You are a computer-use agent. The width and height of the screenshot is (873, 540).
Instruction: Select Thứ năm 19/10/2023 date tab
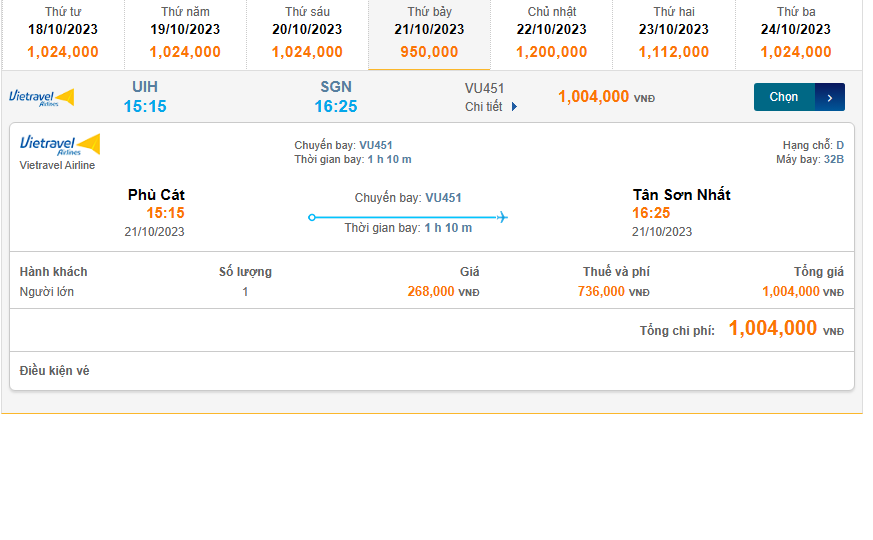pos(185,33)
